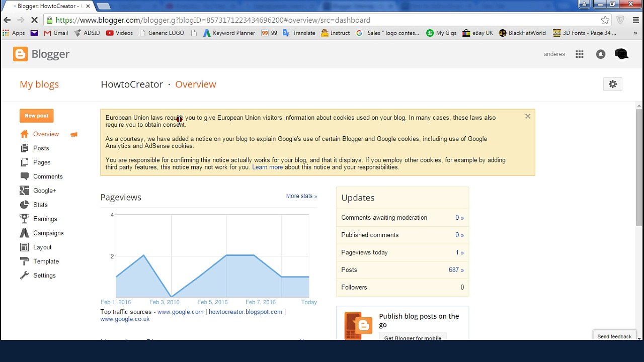644x362 pixels.
Task: Open the My Gigs bookmark
Action: [441, 33]
